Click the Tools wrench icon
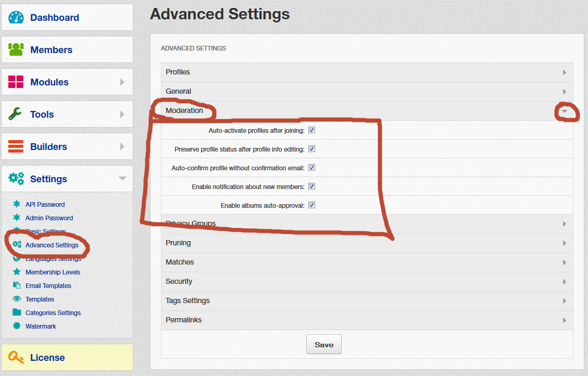 (15, 115)
